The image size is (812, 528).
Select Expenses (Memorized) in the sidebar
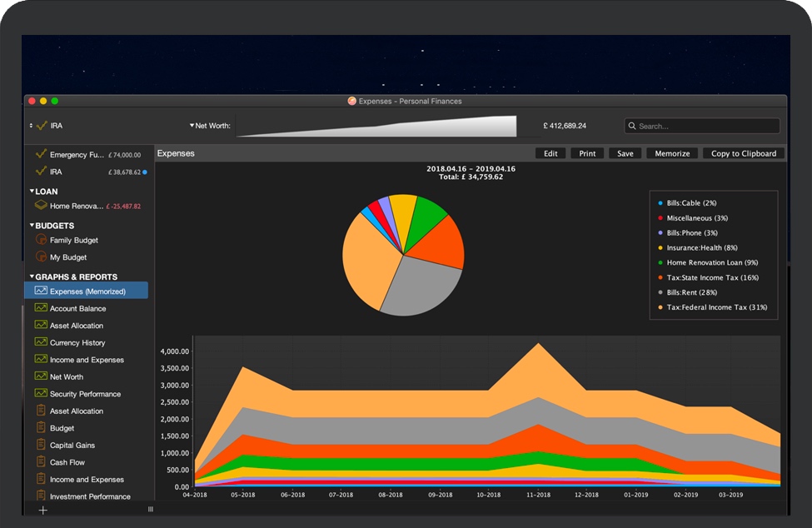(87, 291)
